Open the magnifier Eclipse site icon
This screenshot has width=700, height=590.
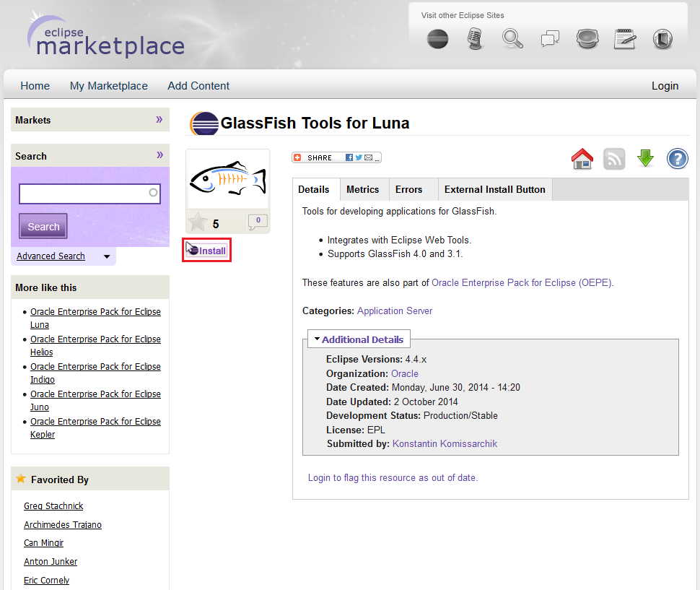512,38
